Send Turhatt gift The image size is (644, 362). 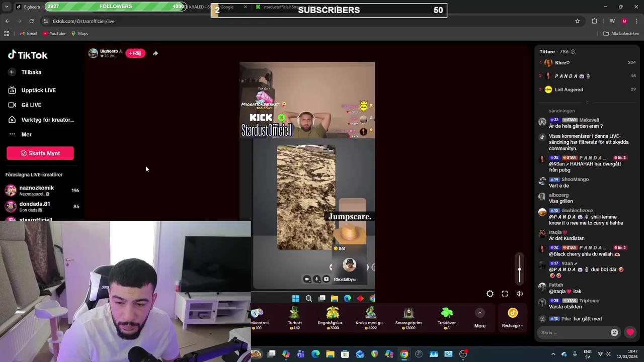point(295,318)
